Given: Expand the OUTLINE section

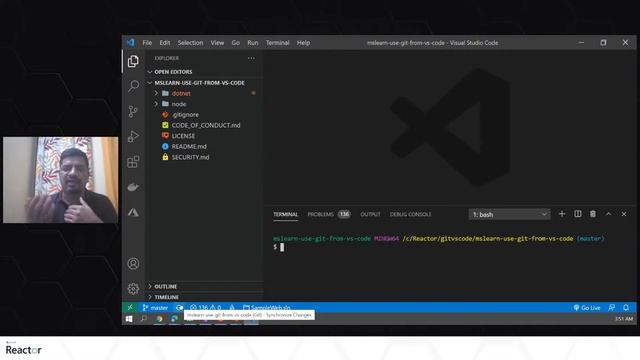Looking at the screenshot, I should tap(204, 287).
